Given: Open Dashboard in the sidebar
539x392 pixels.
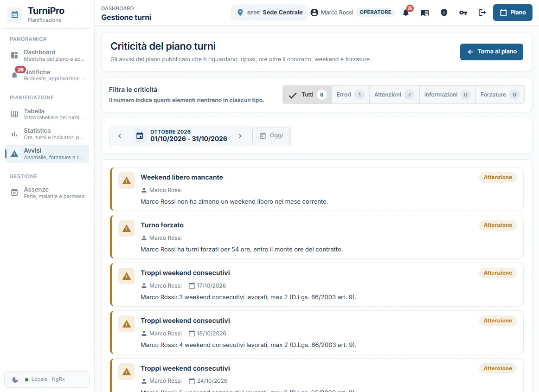Looking at the screenshot, I should tap(47, 55).
